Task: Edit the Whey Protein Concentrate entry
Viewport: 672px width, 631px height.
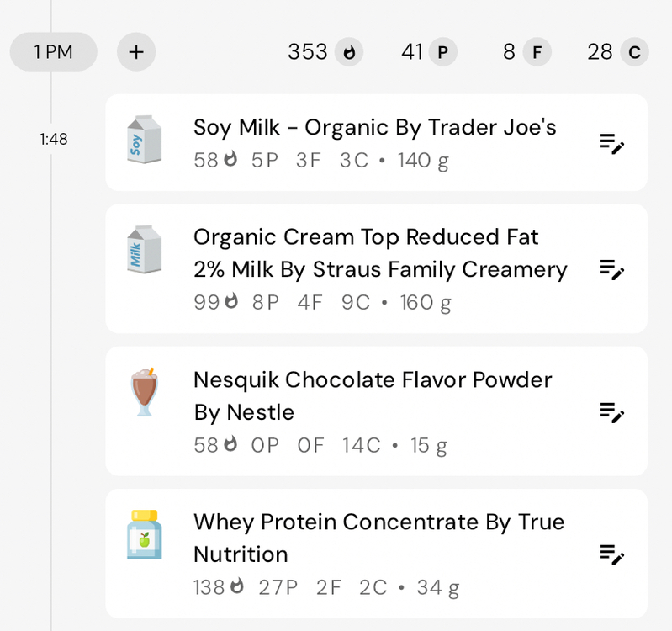Action: (x=611, y=554)
